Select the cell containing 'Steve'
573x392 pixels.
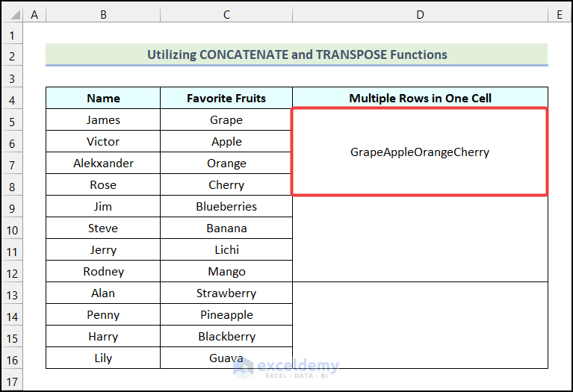coord(103,228)
